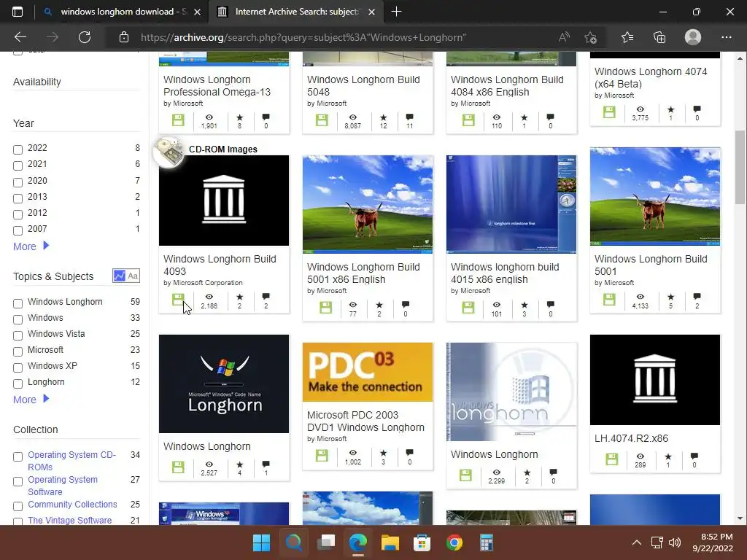This screenshot has width=747, height=560.
Task: Check the 2022 year filter
Action: 18,149
